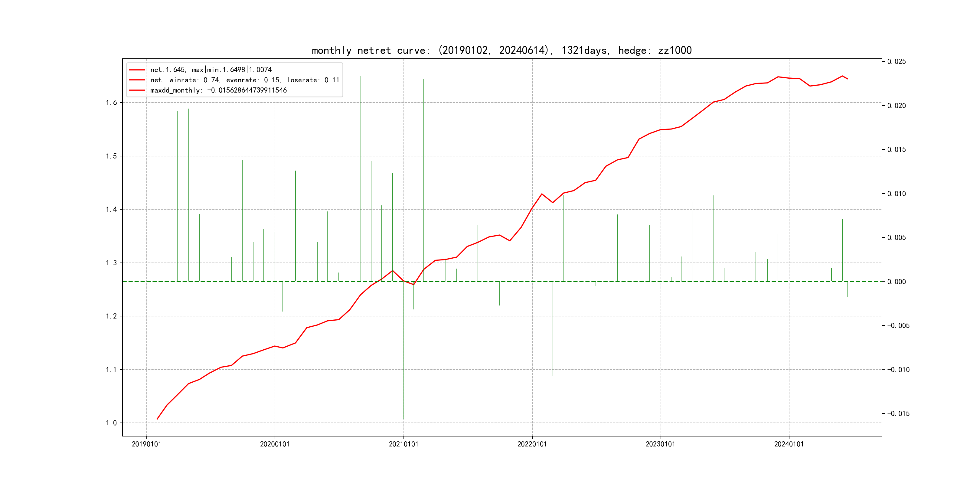
Task: Click the chart title text
Action: (501, 50)
